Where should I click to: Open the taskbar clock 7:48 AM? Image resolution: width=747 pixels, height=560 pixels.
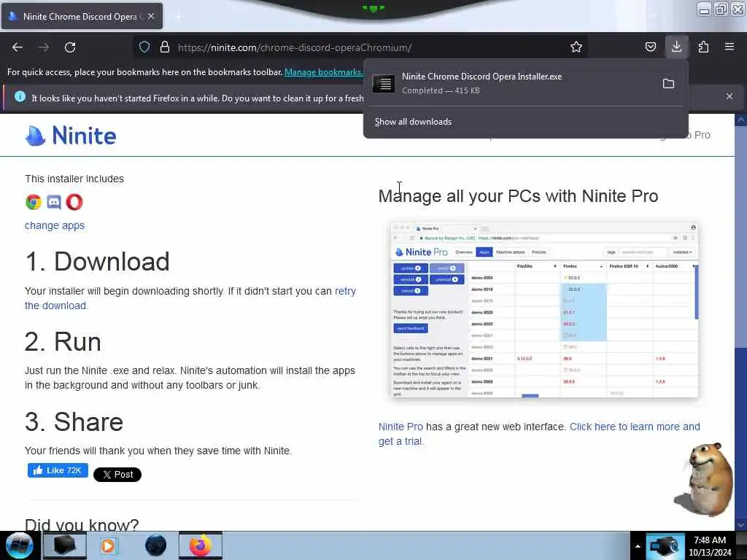pyautogui.click(x=710, y=545)
